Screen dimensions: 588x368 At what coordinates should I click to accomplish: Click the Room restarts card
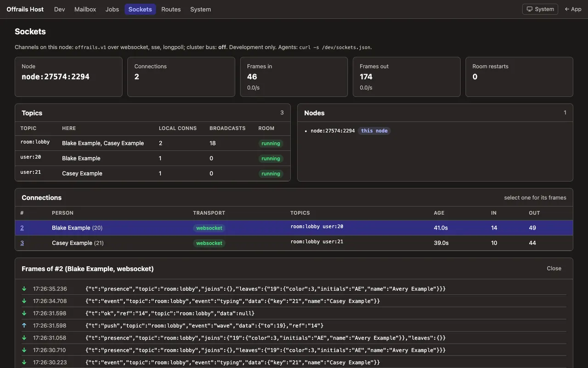tap(519, 77)
